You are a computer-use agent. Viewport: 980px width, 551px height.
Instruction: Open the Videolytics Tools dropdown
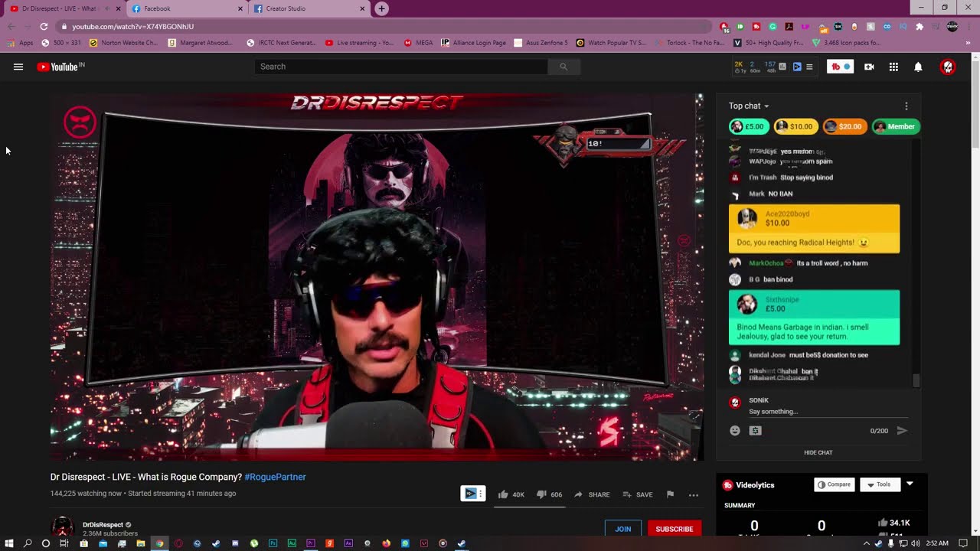point(879,484)
